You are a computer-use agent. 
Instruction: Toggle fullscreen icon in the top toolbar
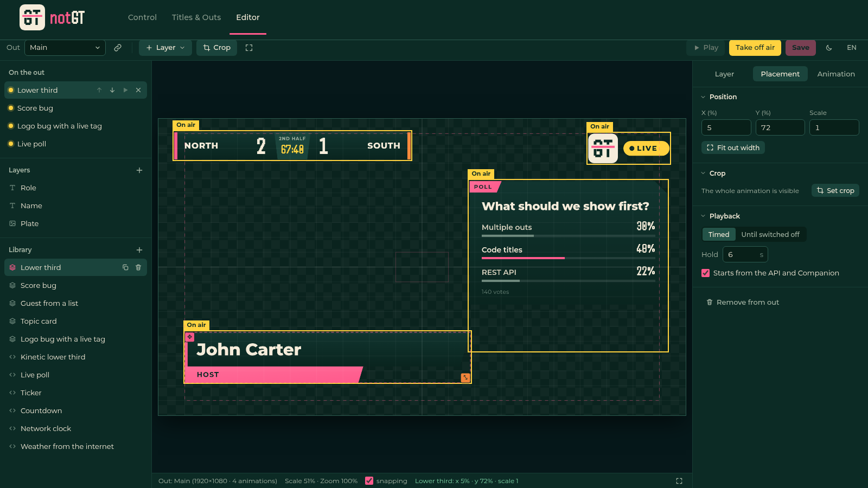pyautogui.click(x=249, y=48)
